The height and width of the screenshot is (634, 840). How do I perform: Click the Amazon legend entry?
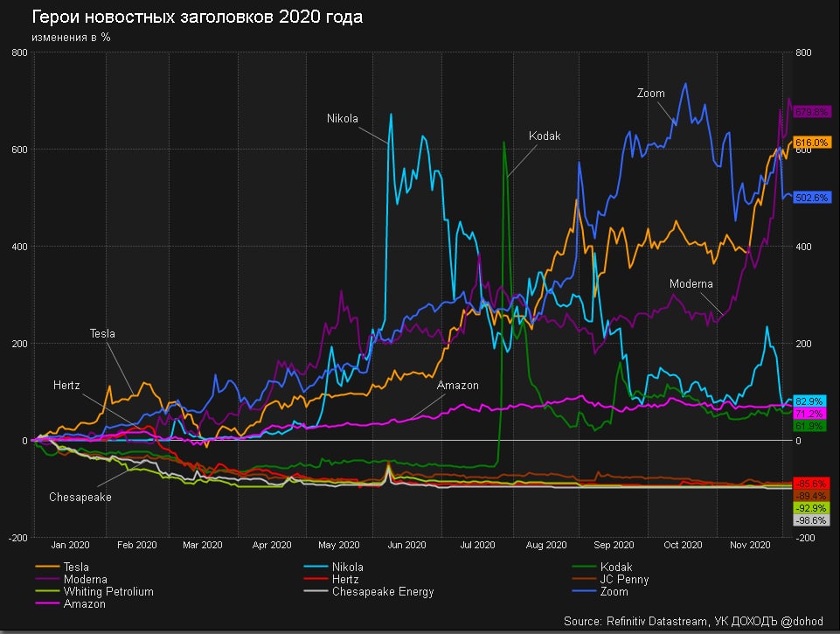[70, 603]
